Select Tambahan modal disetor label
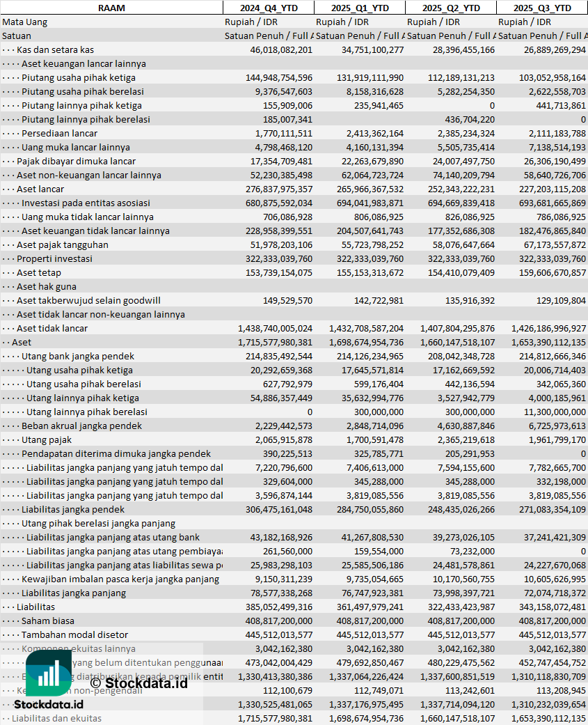This screenshot has height=725, width=588. click(x=75, y=634)
